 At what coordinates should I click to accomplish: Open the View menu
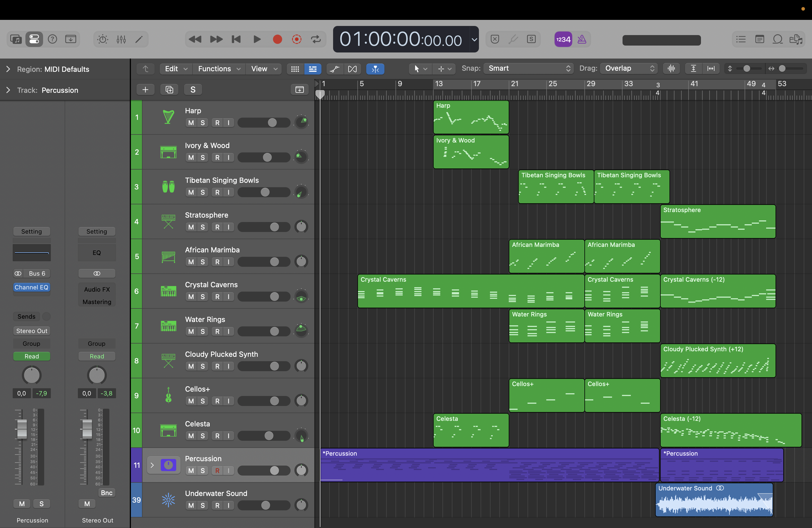click(x=264, y=68)
